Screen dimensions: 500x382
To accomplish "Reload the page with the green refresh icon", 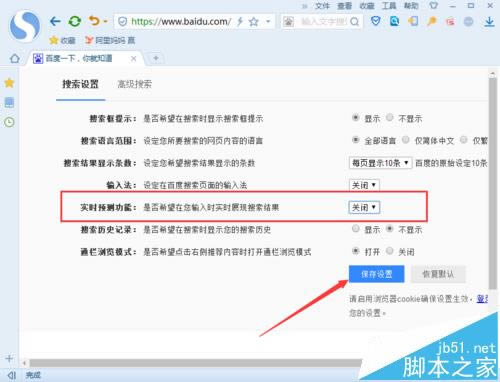I will (75, 22).
